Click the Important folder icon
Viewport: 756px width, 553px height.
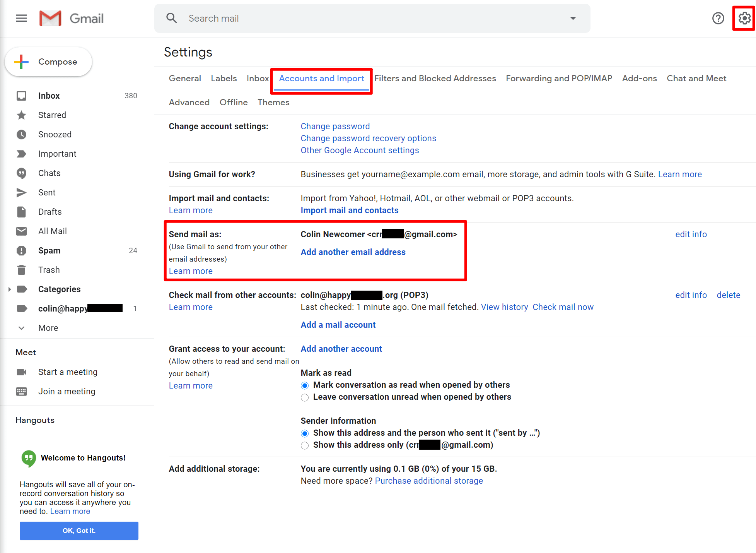[22, 153]
